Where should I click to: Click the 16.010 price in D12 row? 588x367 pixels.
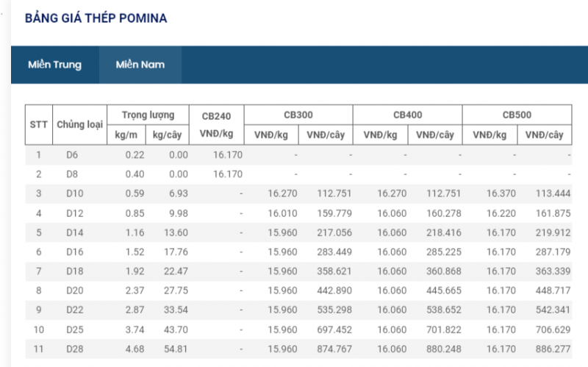(x=282, y=213)
